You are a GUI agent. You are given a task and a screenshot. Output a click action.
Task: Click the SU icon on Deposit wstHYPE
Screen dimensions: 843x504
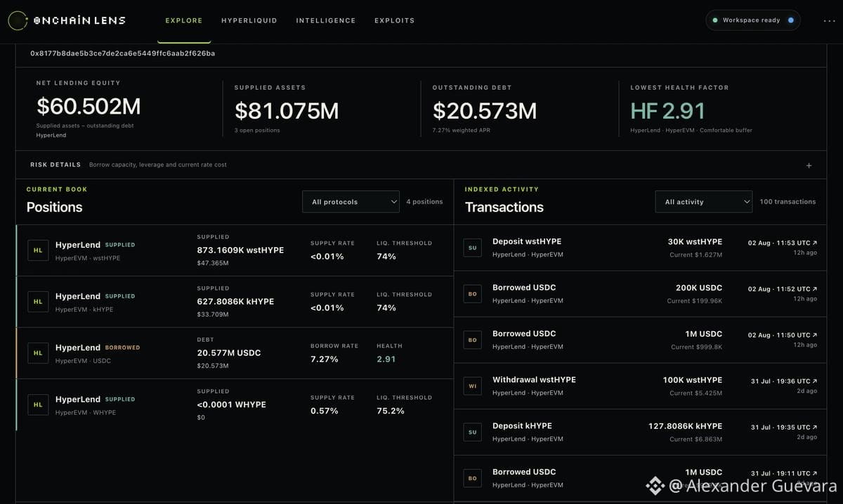(473, 247)
